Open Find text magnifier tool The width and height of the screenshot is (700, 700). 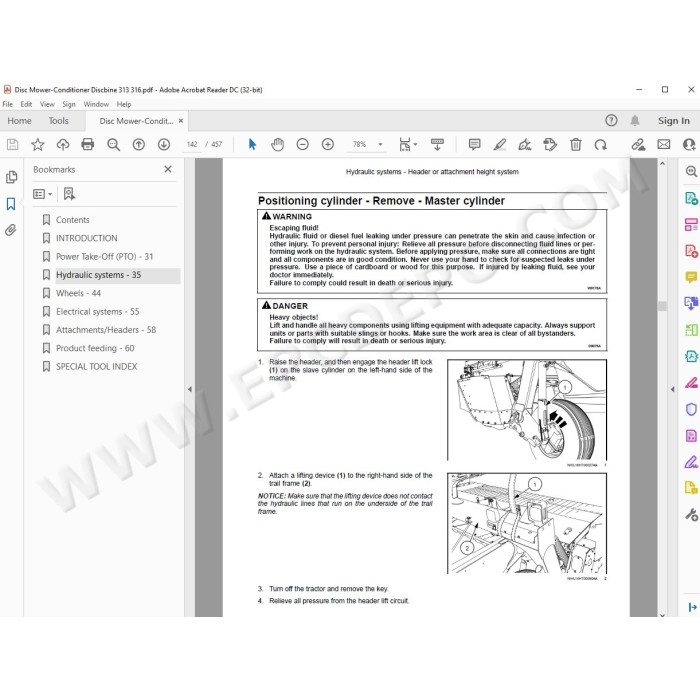point(113,144)
